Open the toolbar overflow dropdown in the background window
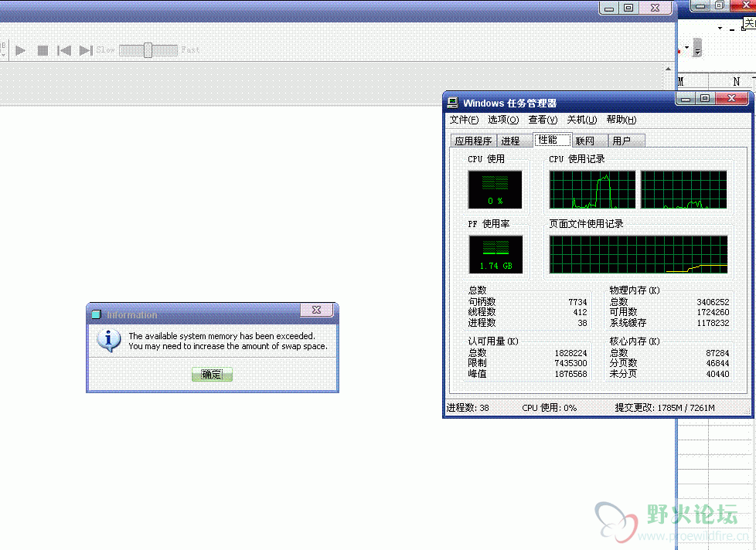This screenshot has height=550, width=756. click(697, 48)
